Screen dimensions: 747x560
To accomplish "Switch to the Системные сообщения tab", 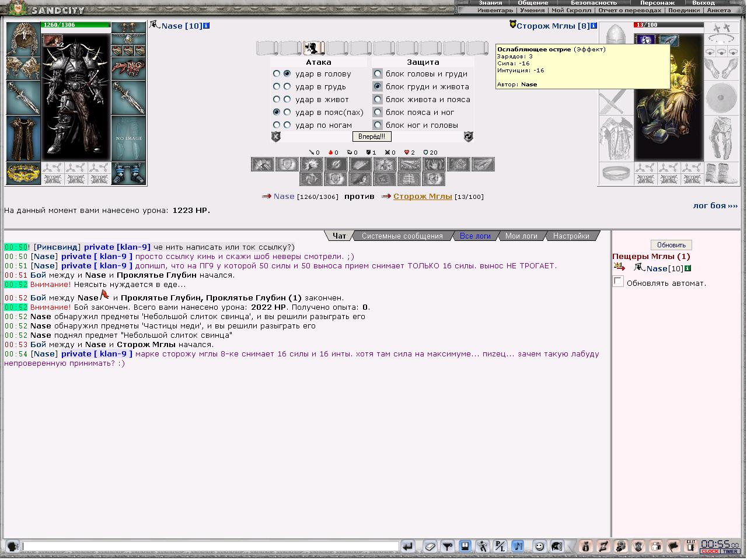I will [x=402, y=236].
